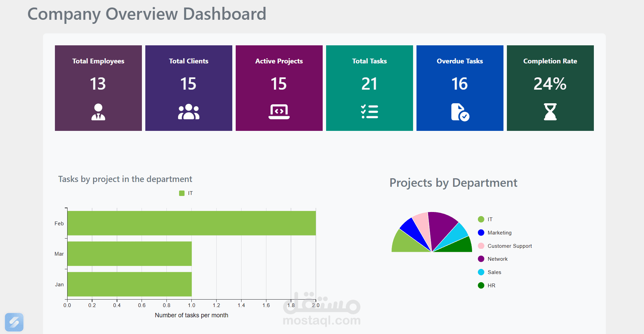
Task: Select the Active Projects laptop code icon
Action: coord(279,111)
